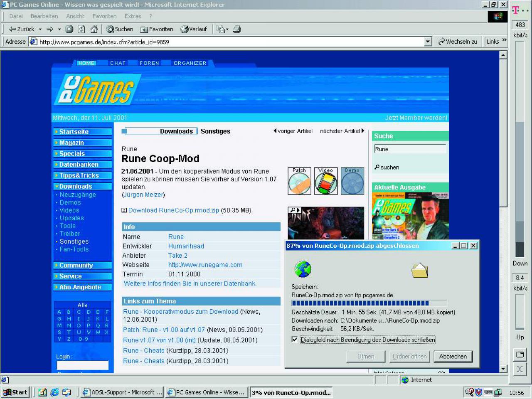Click the Refresh page toolbar icon
This screenshot has height=399, width=532.
(x=81, y=29)
